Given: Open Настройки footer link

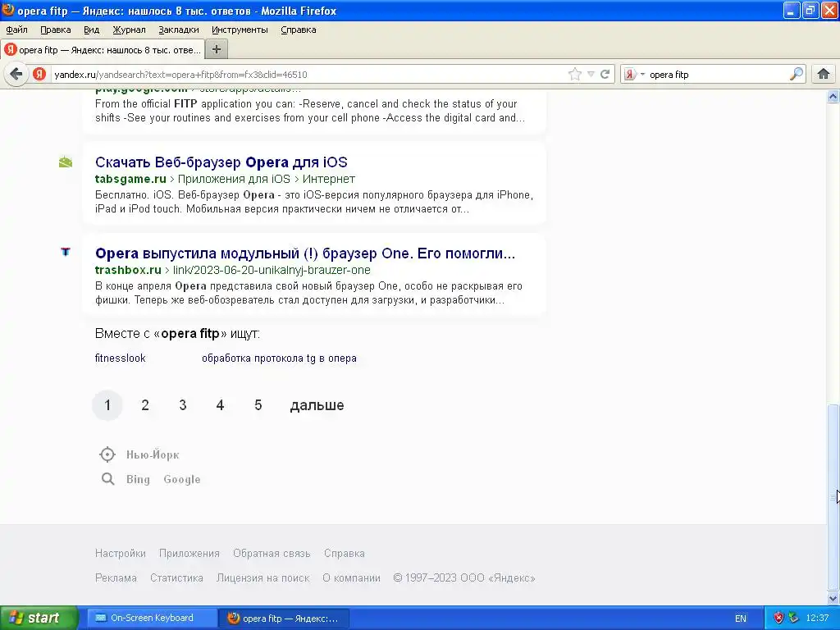Looking at the screenshot, I should 120,554.
